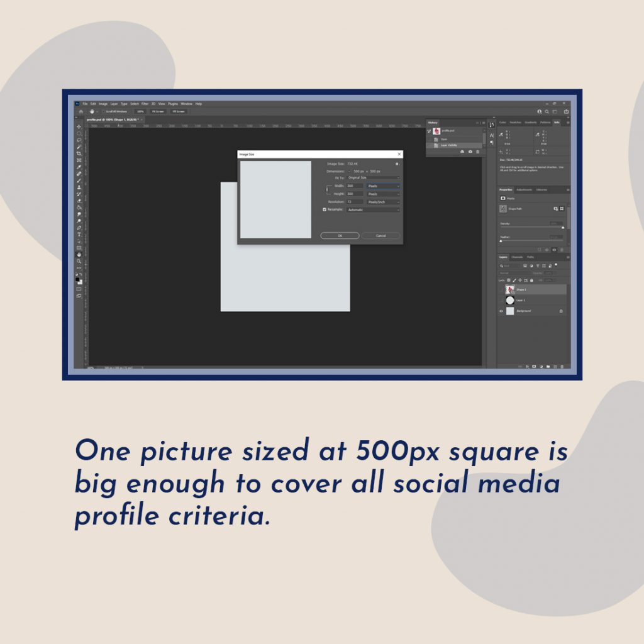Select the Magic Wand tool
The width and height of the screenshot is (644, 644).
(79, 147)
